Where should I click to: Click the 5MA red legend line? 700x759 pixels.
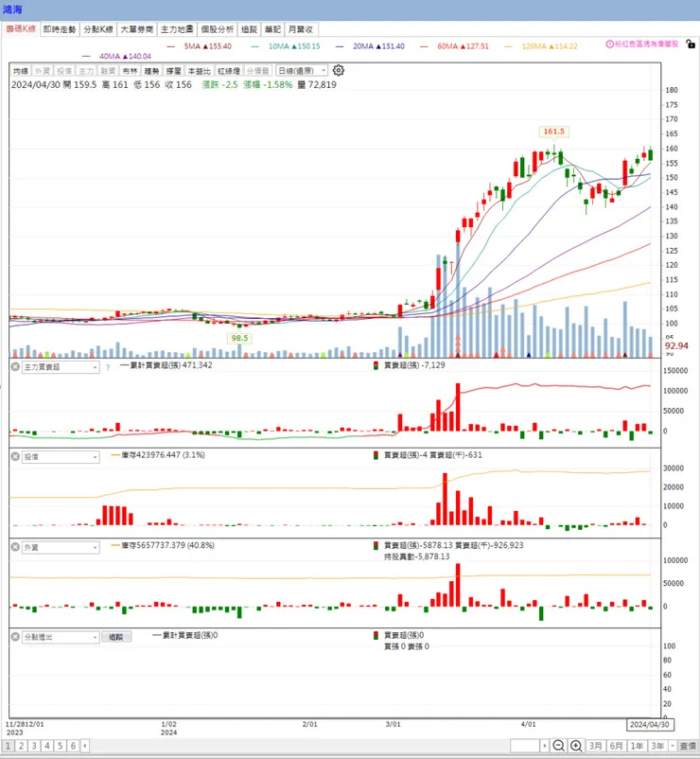tap(171, 46)
